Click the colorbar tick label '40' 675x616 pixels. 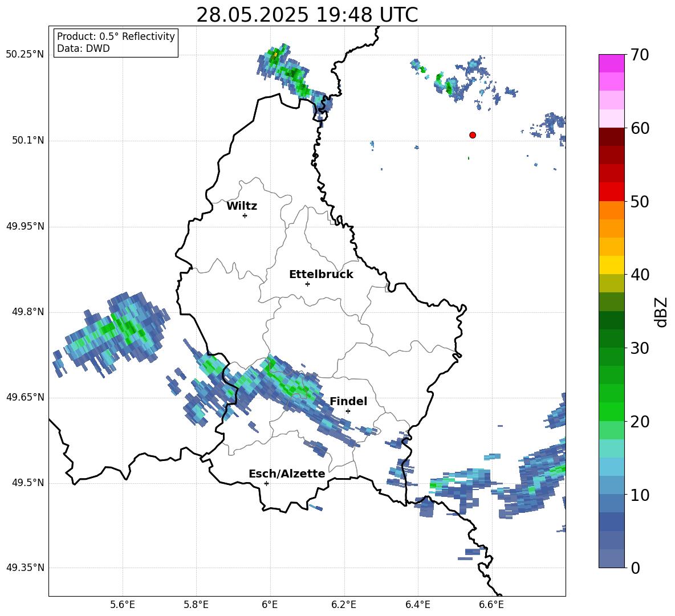pyautogui.click(x=640, y=275)
